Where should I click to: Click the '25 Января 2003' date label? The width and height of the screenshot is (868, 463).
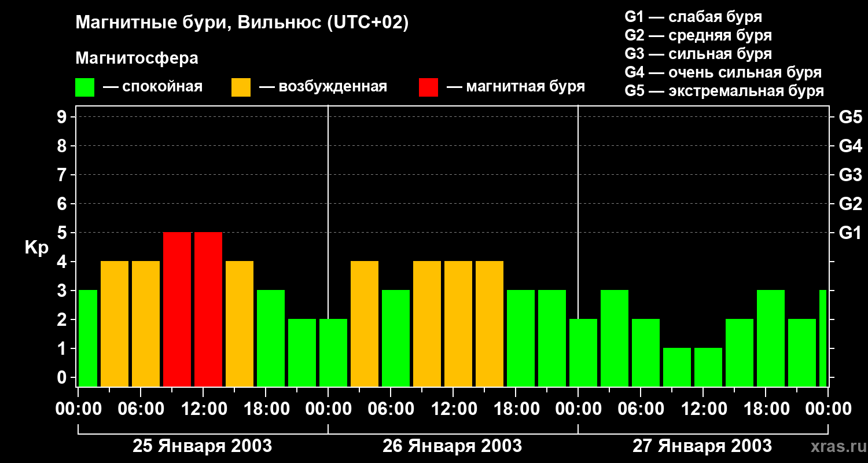[202, 446]
